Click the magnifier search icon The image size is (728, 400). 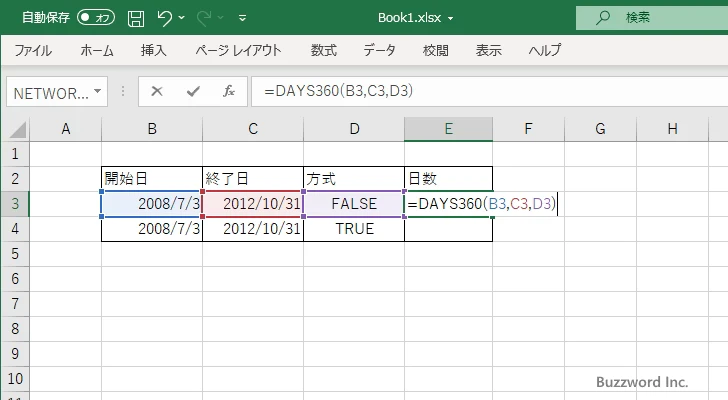click(603, 18)
